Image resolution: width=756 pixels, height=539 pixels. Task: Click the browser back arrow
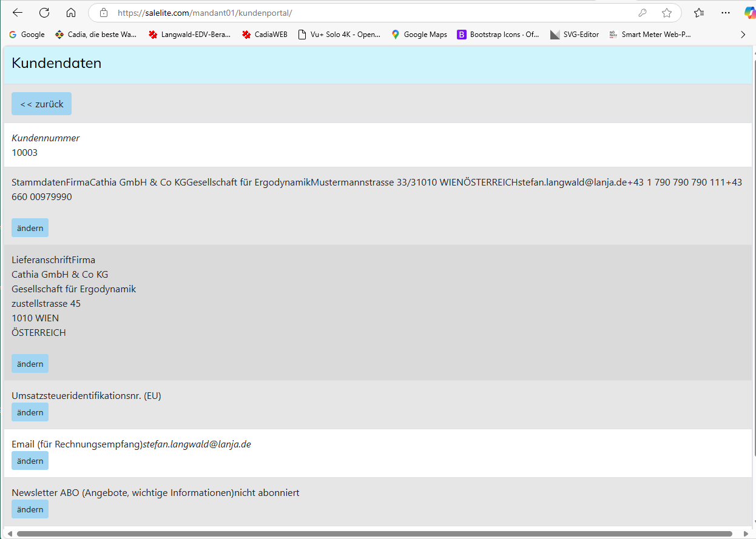point(18,13)
